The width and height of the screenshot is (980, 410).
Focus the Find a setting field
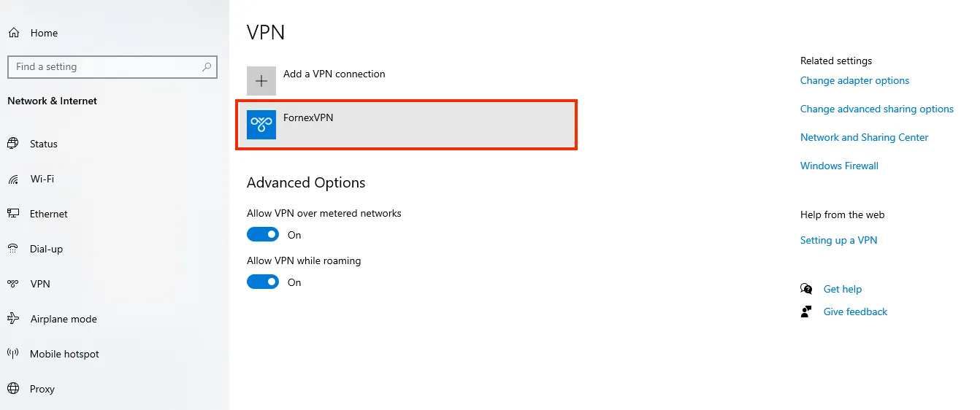pyautogui.click(x=112, y=66)
